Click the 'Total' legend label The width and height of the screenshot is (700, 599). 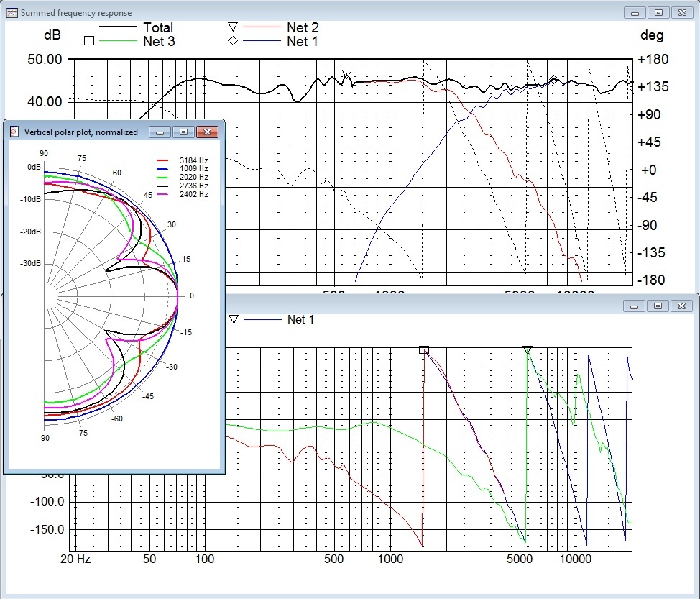(158, 27)
